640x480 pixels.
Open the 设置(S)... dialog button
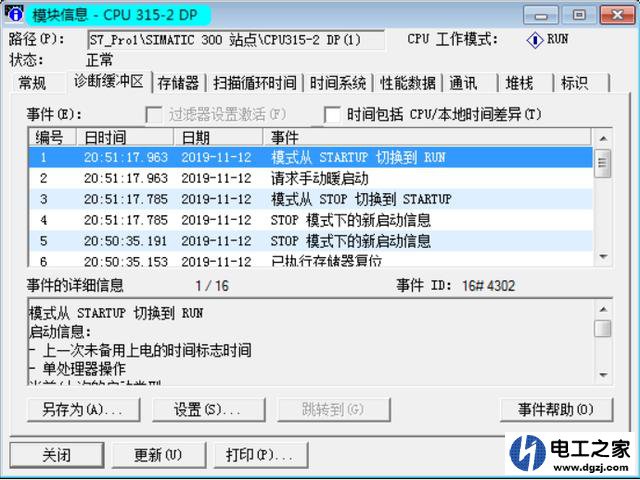pyautogui.click(x=209, y=410)
